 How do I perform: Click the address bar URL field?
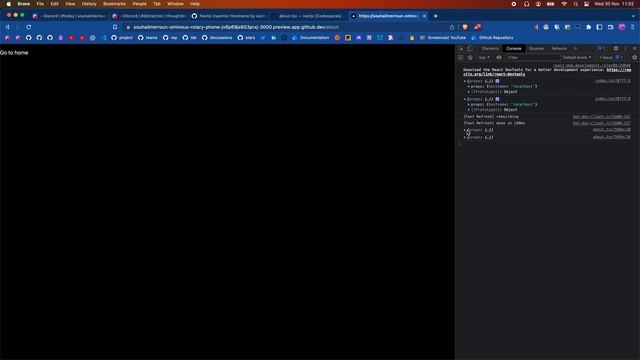click(286, 27)
